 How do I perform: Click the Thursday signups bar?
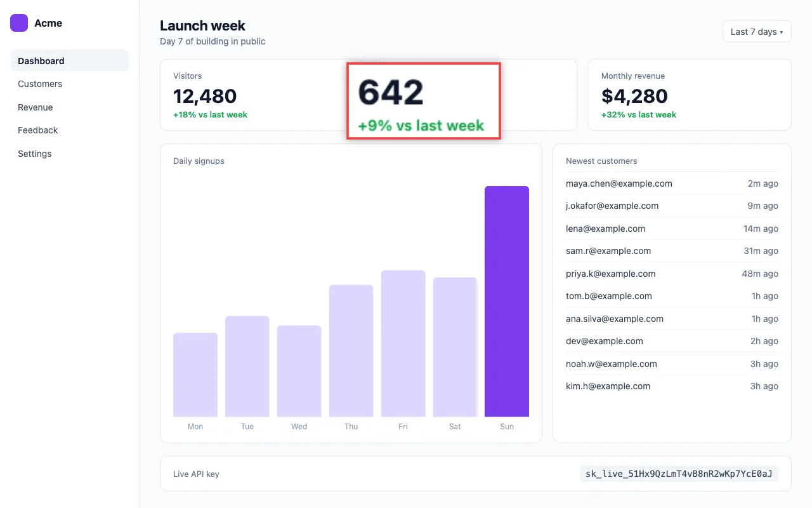(351, 351)
